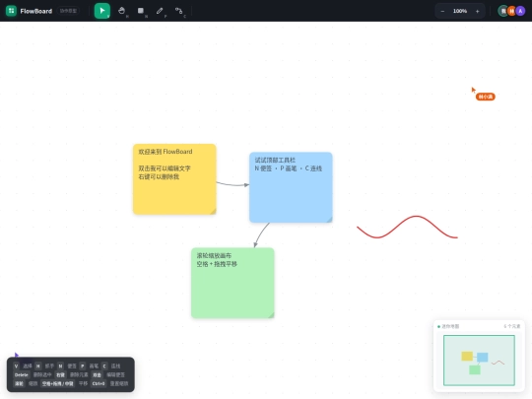This screenshot has width=532, height=399.
Task: Click the FlowBoard green logo icon
Action: click(x=11, y=11)
